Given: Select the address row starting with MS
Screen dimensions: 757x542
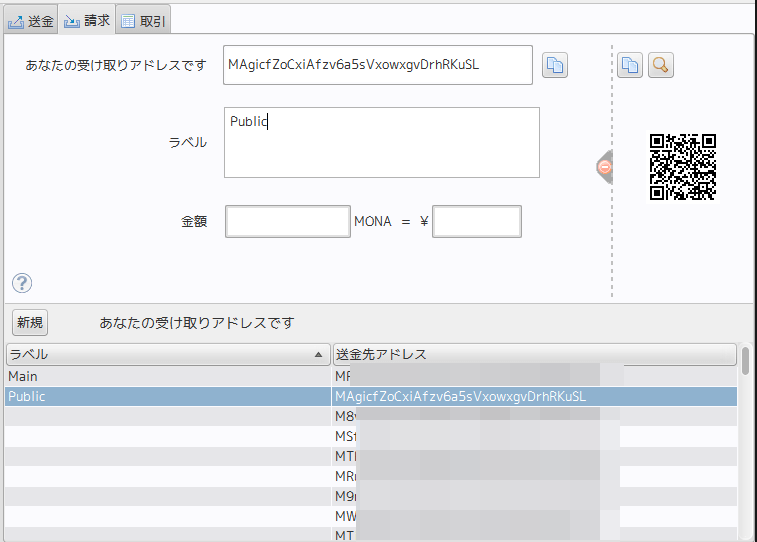Looking at the screenshot, I should coord(371,436).
